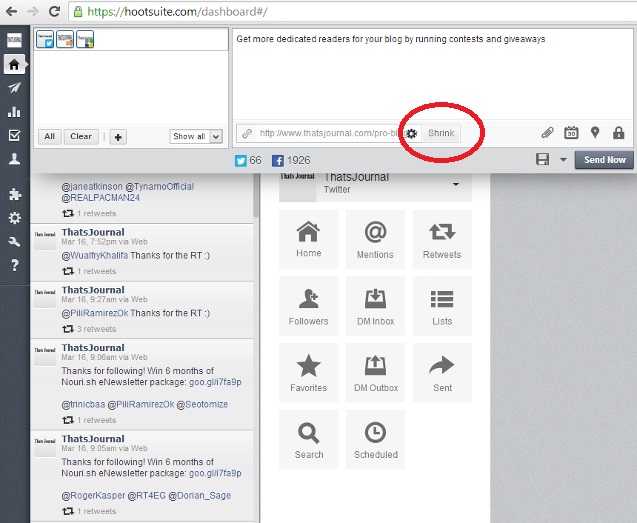Viewport: 637px width, 523px height.
Task: Add the Search stream tile
Action: pos(309,439)
